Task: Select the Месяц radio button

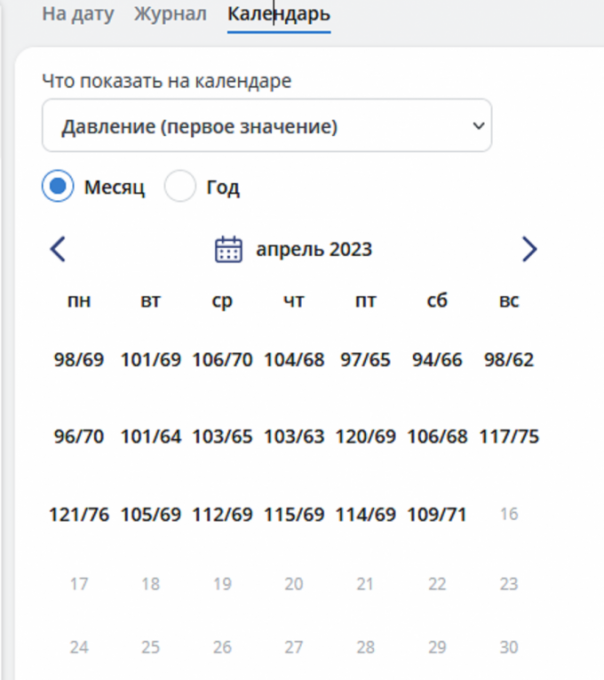Action: [x=58, y=186]
